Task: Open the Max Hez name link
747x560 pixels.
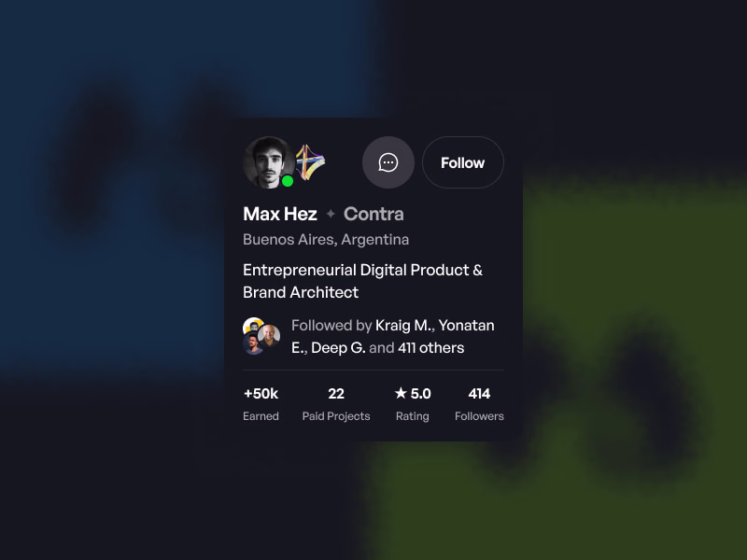Action: click(x=280, y=215)
